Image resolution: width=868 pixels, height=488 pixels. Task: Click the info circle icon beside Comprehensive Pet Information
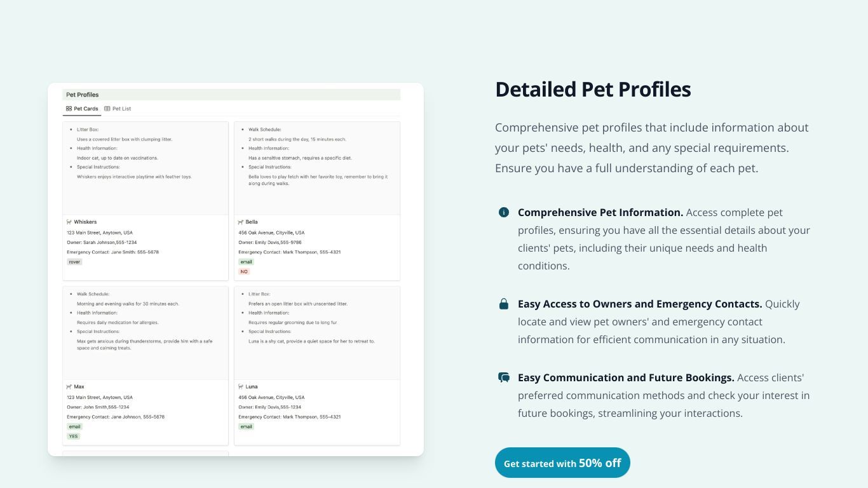point(504,212)
